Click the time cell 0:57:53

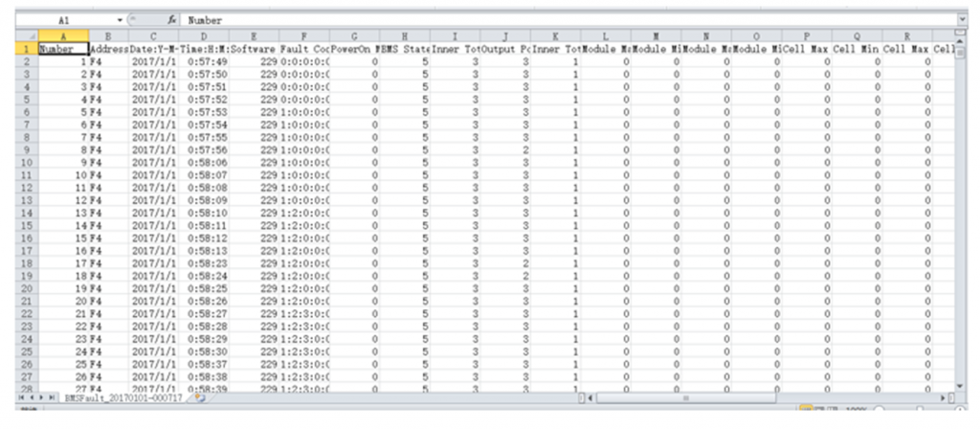pyautogui.click(x=204, y=112)
